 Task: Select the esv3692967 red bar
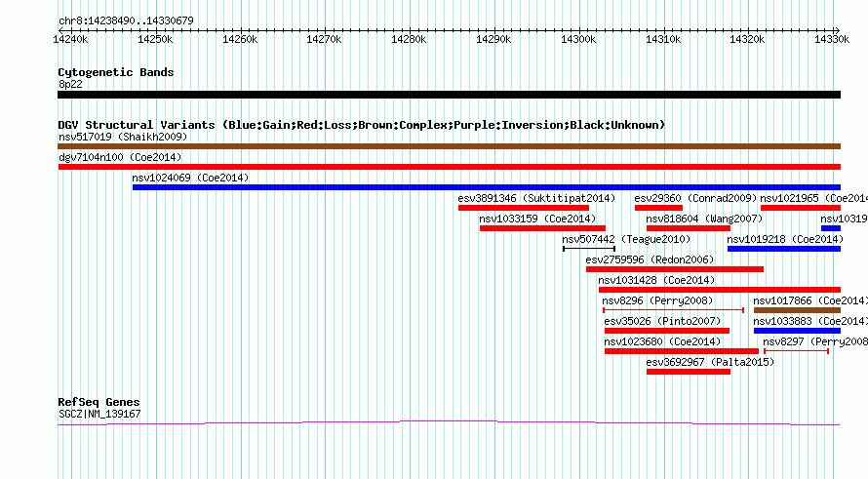(x=689, y=372)
